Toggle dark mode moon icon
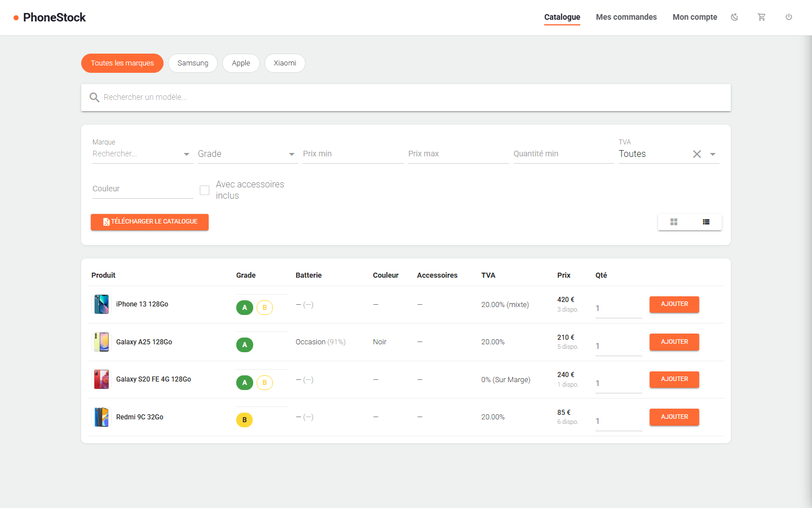The width and height of the screenshot is (812, 508). [x=734, y=17]
